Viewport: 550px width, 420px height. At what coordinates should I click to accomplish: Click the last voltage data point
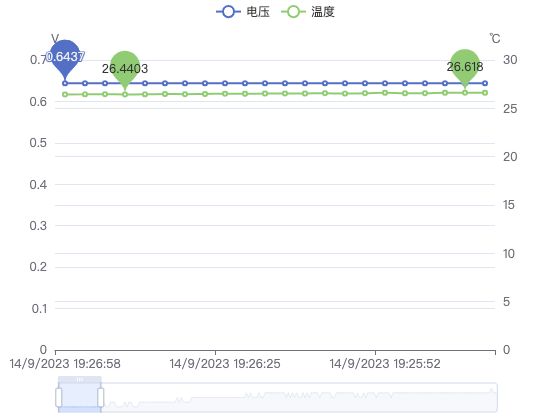[x=485, y=83]
